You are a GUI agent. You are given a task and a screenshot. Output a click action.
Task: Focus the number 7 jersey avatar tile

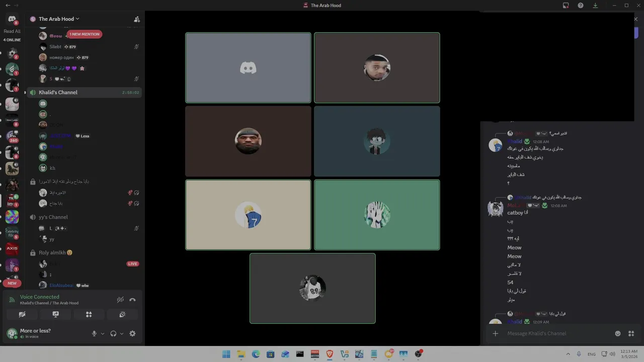pyautogui.click(x=248, y=215)
